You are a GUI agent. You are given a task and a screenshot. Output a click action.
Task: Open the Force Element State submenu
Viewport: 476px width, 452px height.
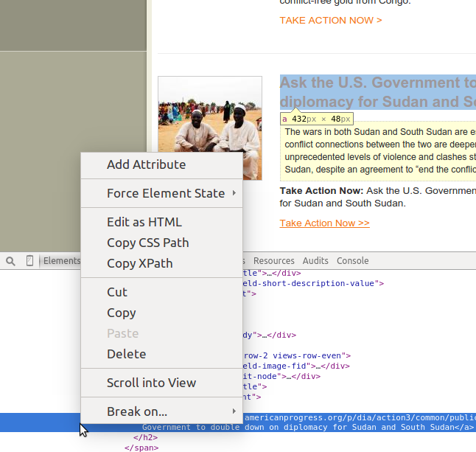[162, 193]
